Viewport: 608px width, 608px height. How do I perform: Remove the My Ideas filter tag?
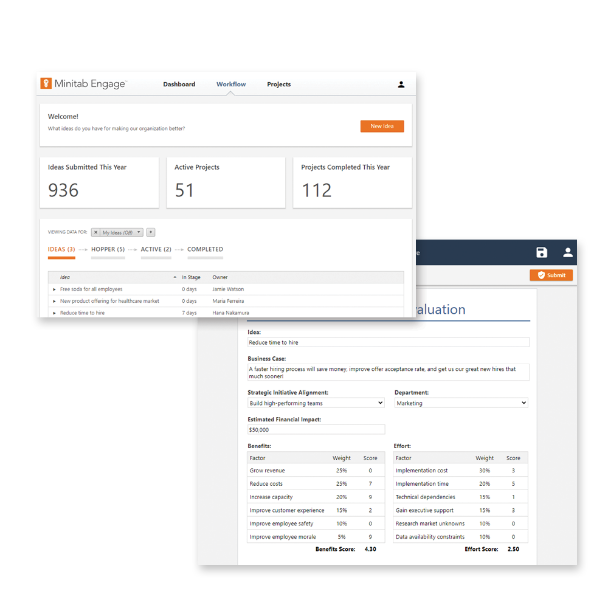[95, 232]
